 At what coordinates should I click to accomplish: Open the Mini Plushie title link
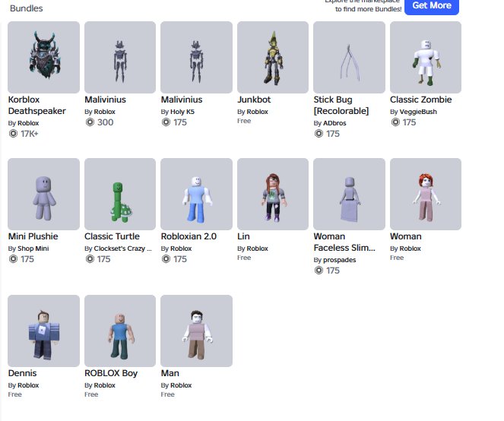coord(33,236)
